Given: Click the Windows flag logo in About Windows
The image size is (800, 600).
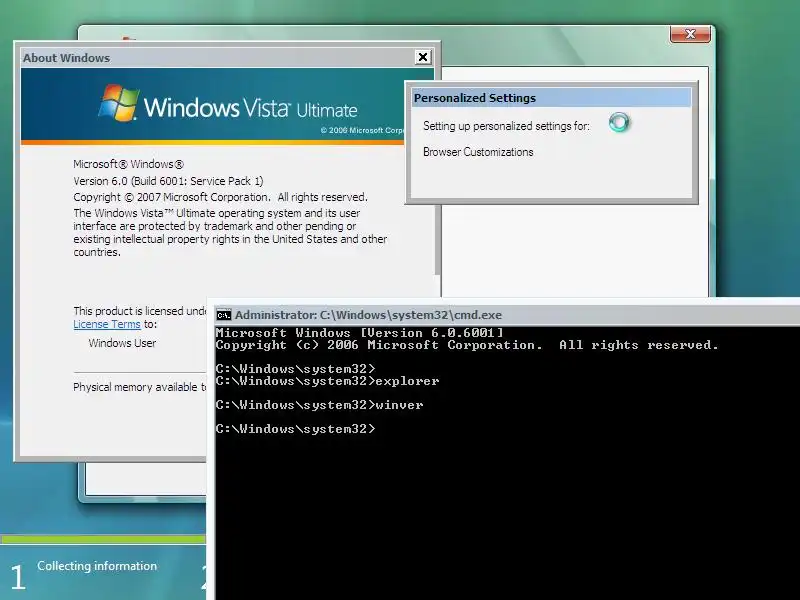Looking at the screenshot, I should click(118, 103).
